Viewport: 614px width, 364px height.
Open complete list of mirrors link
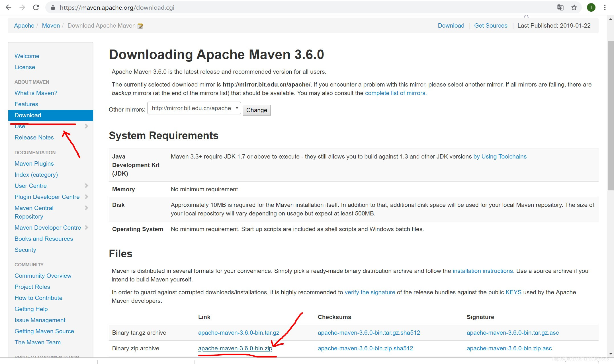(396, 93)
